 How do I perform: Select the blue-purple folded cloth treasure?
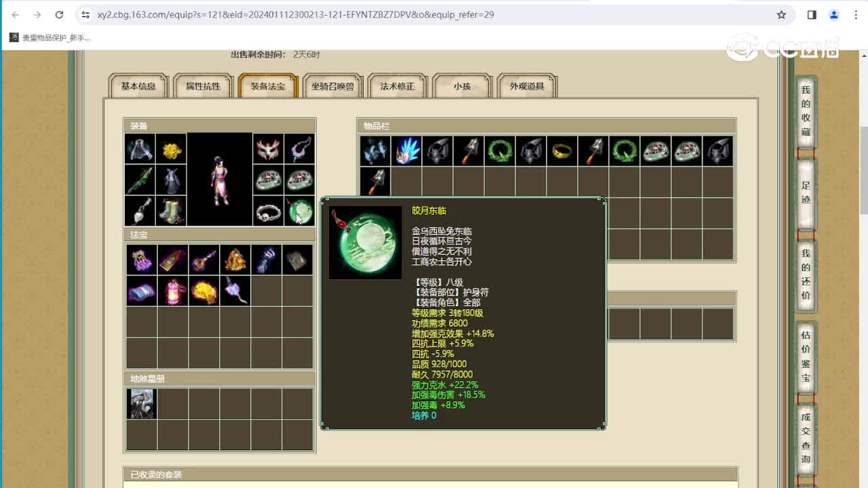pos(142,291)
